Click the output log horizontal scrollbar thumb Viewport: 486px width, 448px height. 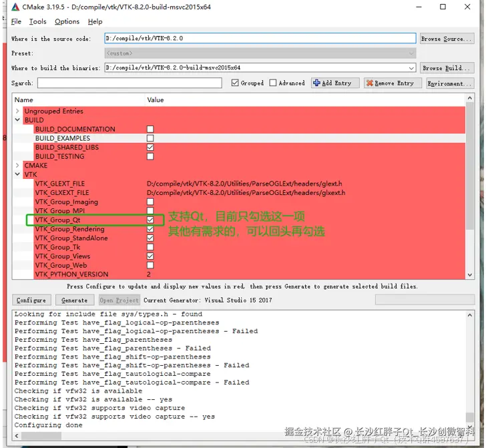41,435
